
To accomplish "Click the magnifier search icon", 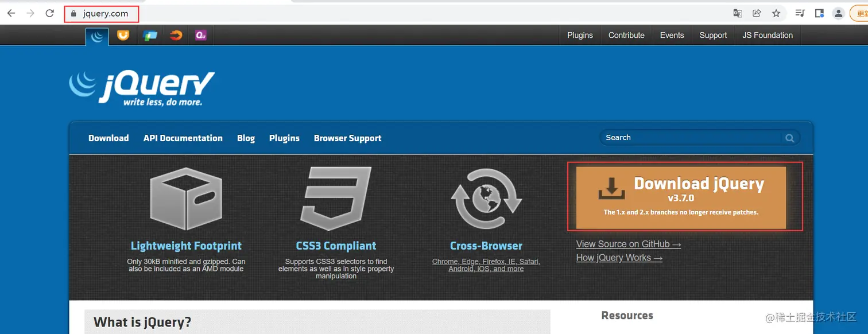I will tap(790, 138).
